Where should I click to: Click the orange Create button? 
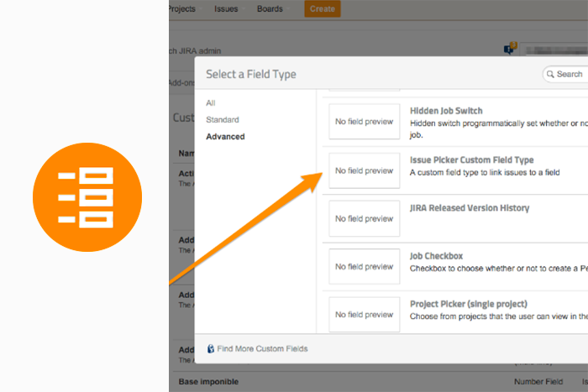(x=323, y=9)
